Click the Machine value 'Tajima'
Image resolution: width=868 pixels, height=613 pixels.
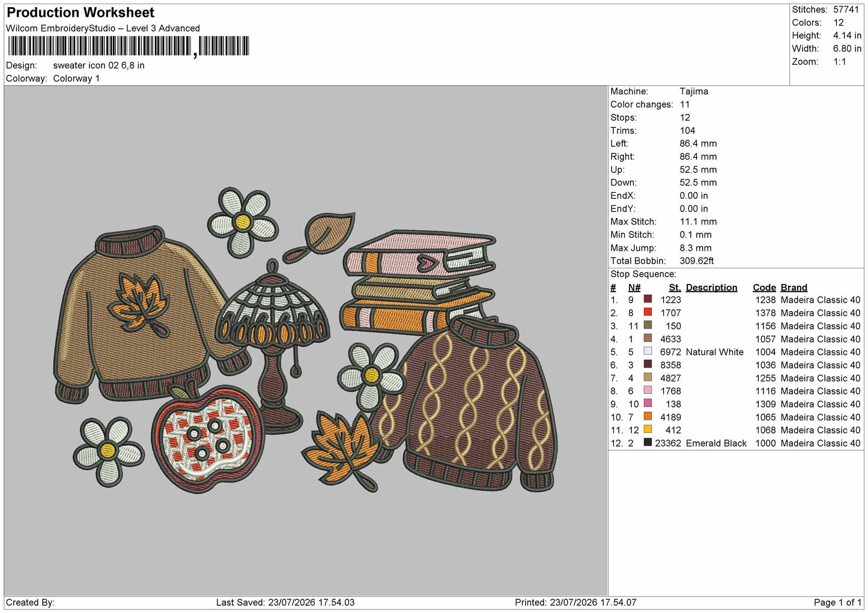(694, 91)
